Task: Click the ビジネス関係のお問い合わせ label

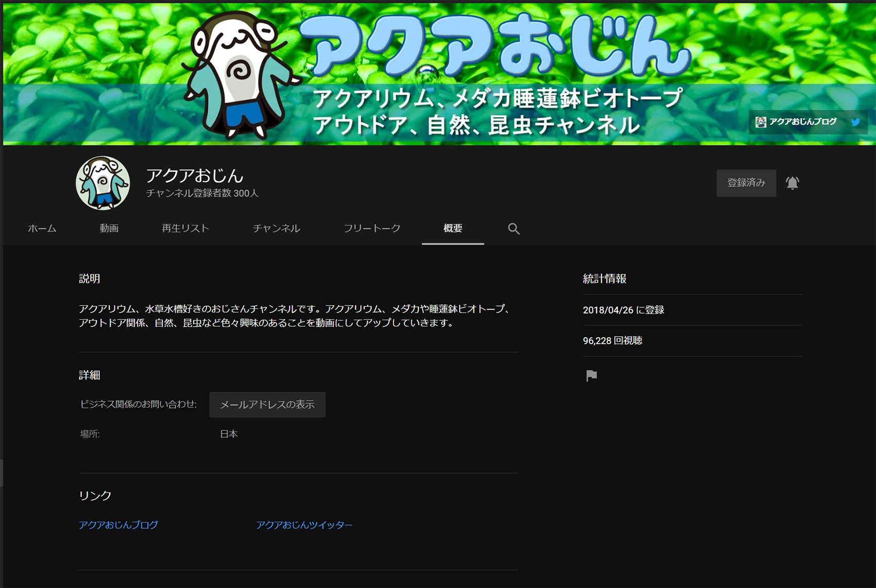Action: point(138,405)
